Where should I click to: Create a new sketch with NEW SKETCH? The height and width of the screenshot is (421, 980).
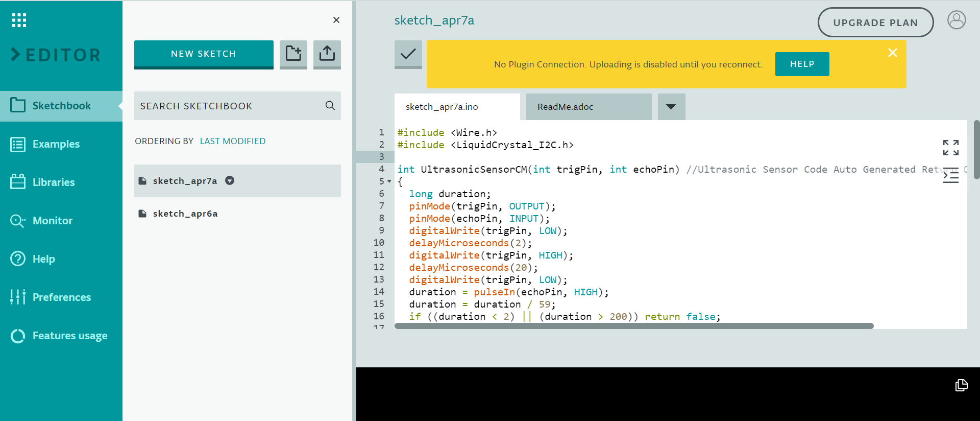pyautogui.click(x=204, y=54)
